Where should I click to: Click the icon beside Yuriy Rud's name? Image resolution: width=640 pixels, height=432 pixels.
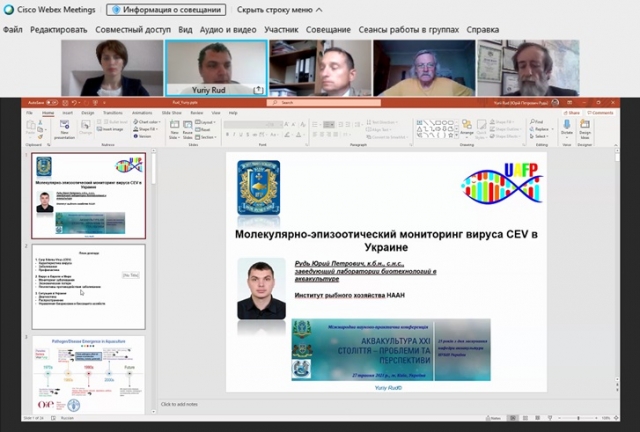[x=259, y=89]
